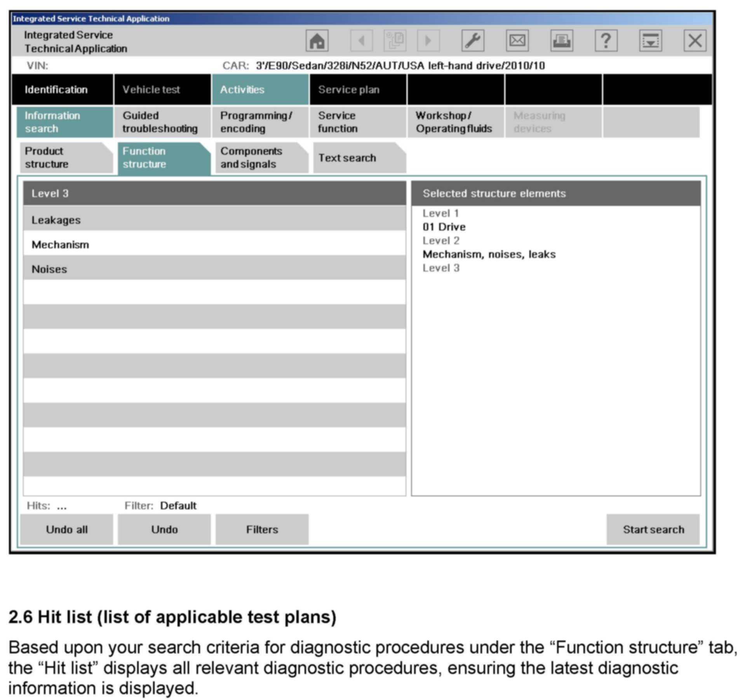Click the copy pages icon
Viewport: 754px width, 700px height.
coord(395,40)
